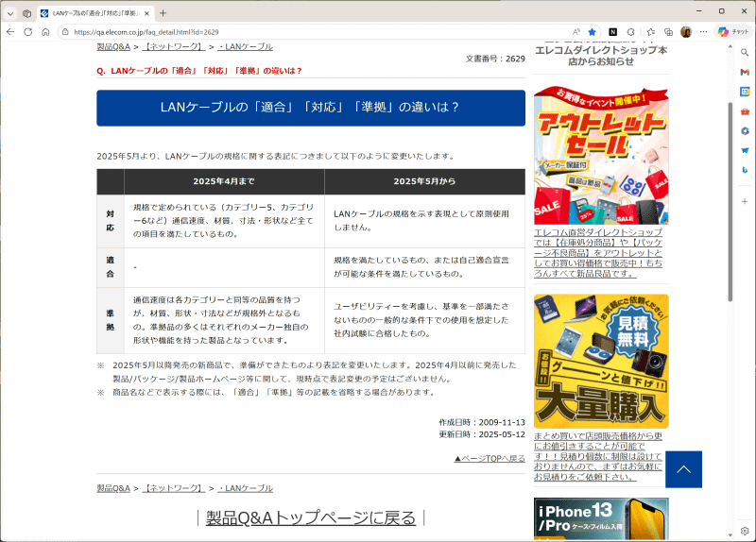Open the tab actions dropdown menu

tap(10, 13)
